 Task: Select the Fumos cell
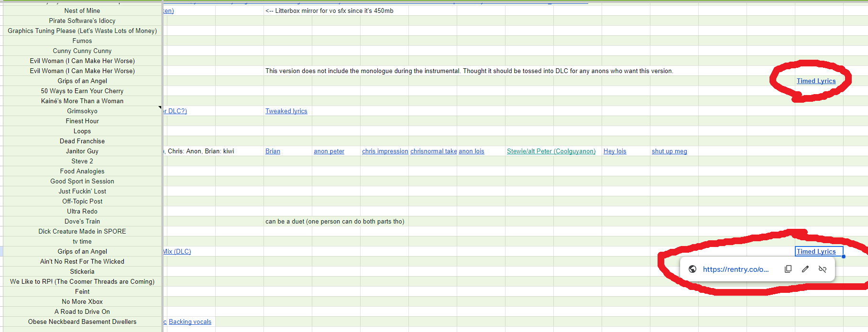click(x=82, y=41)
